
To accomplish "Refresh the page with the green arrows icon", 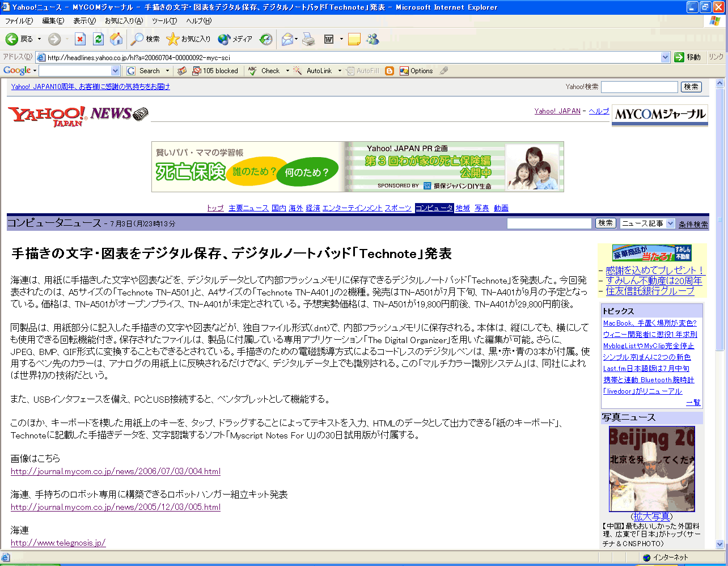I will coord(98,39).
